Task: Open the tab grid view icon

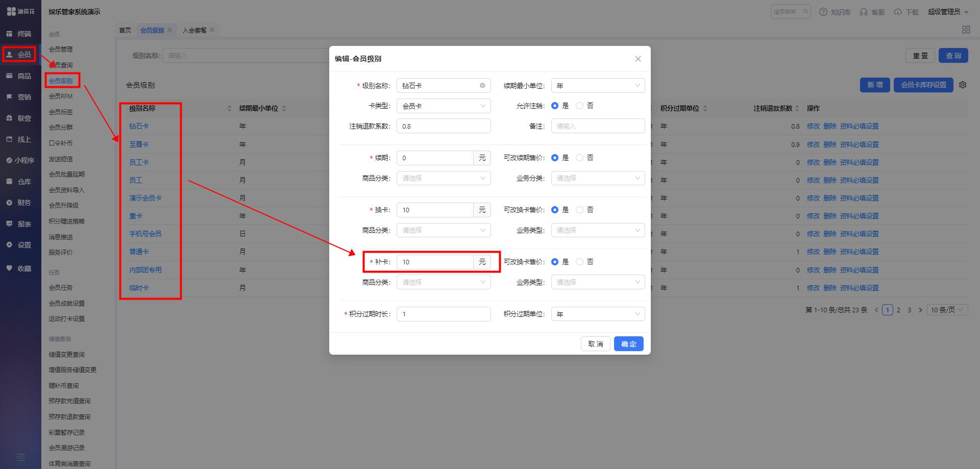Action: coord(966,30)
